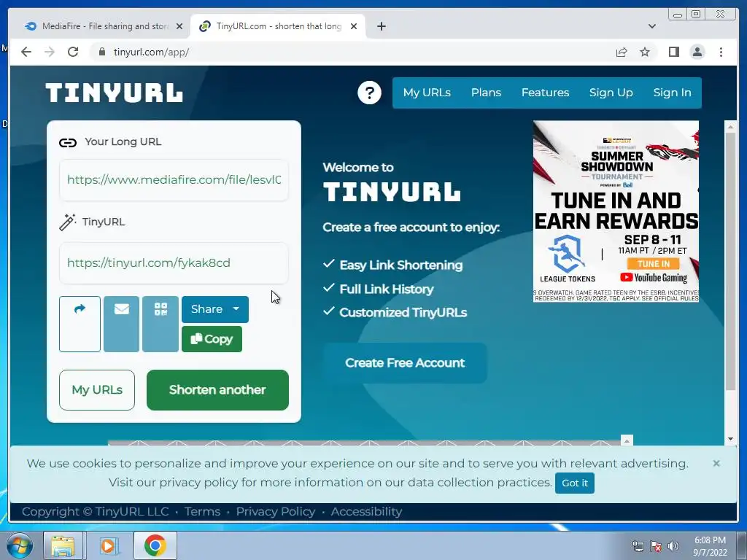This screenshot has width=747, height=560.
Task: Click the Your Long URL input field
Action: pos(174,180)
